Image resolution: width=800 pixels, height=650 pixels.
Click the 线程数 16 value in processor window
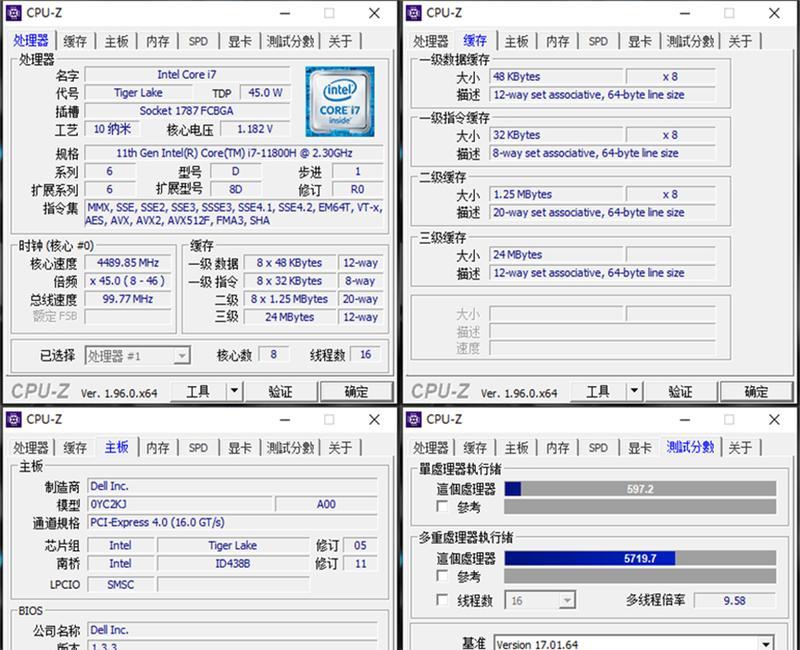click(x=366, y=355)
